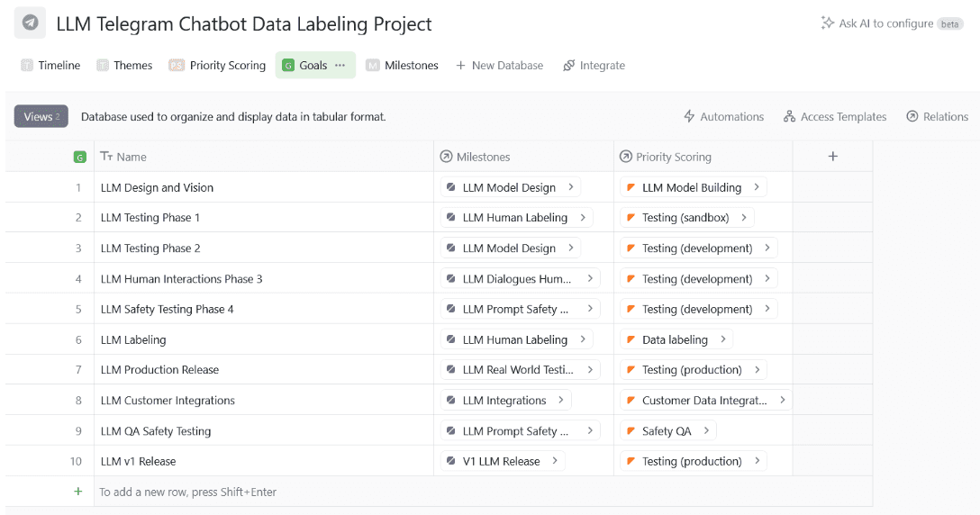Click the Integrate plug icon

click(x=568, y=66)
